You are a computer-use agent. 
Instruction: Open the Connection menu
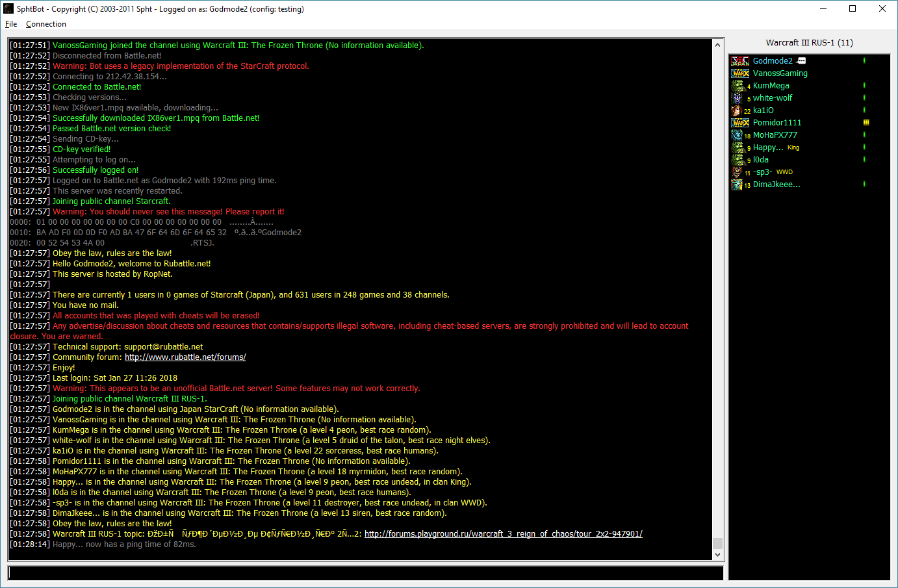pos(46,24)
